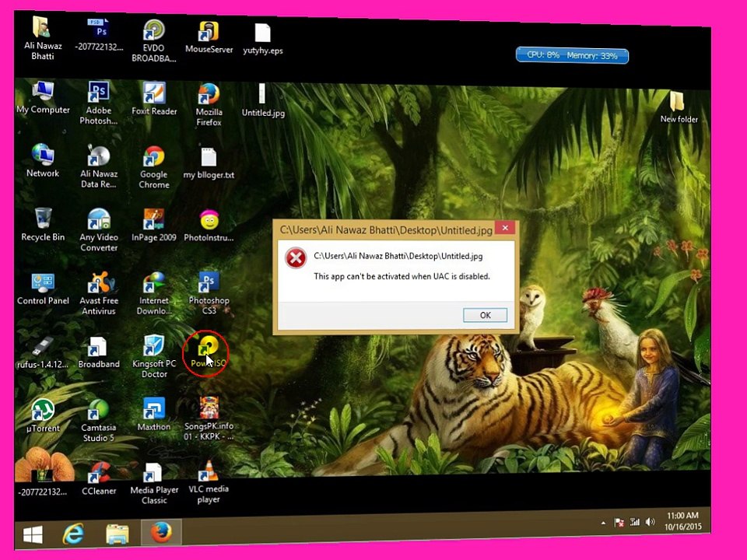This screenshot has width=747, height=560.
Task: Open the volume speaker tray icon
Action: pyautogui.click(x=650, y=523)
